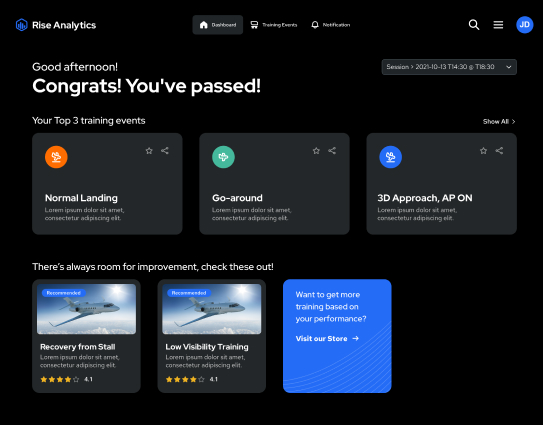Click the Notification bell icon
Image resolution: width=543 pixels, height=425 pixels.
315,25
